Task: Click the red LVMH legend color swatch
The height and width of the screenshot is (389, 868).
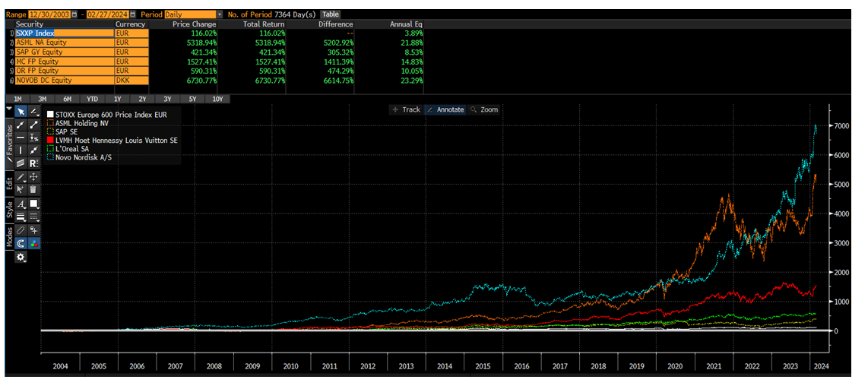Action: [x=50, y=141]
